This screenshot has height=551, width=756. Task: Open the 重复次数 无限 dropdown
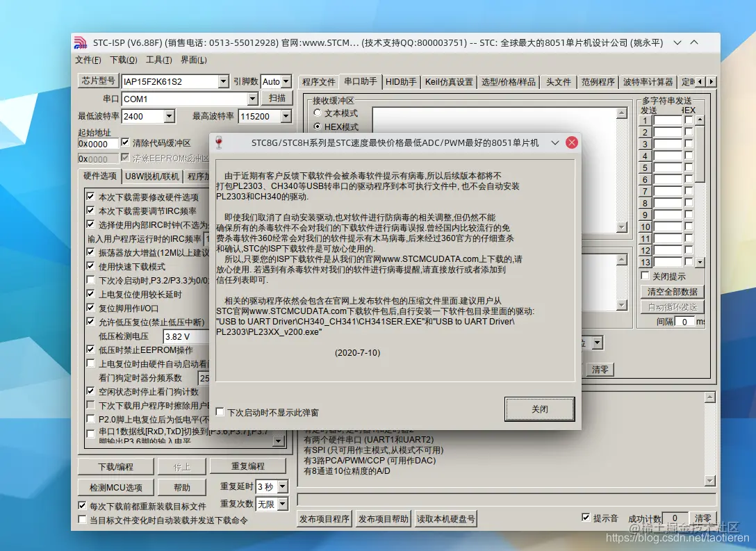(x=283, y=504)
